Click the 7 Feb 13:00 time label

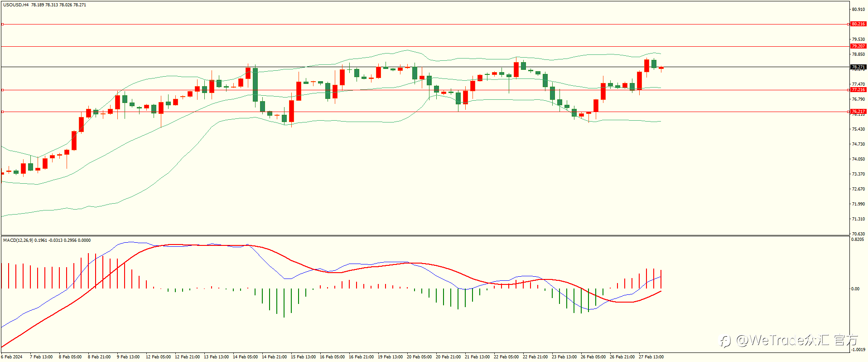41,357
